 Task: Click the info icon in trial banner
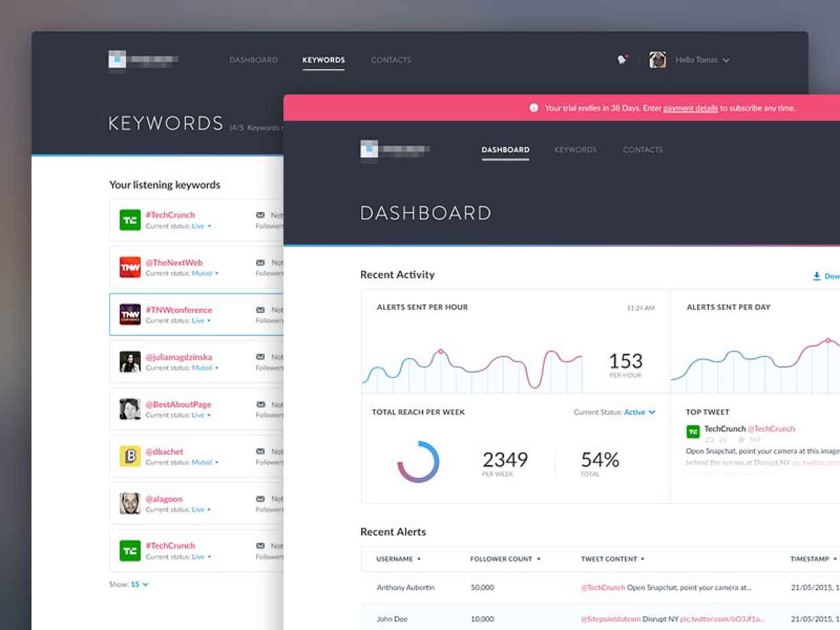(534, 108)
